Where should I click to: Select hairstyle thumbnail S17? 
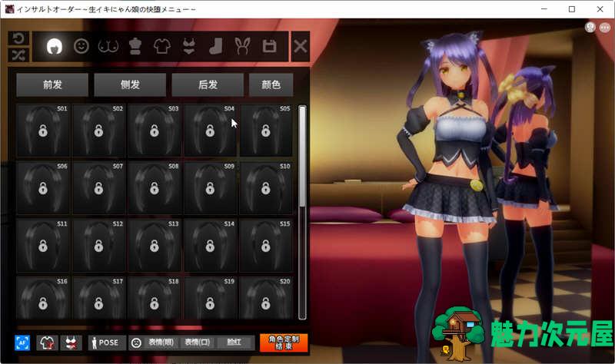pyautogui.click(x=99, y=298)
